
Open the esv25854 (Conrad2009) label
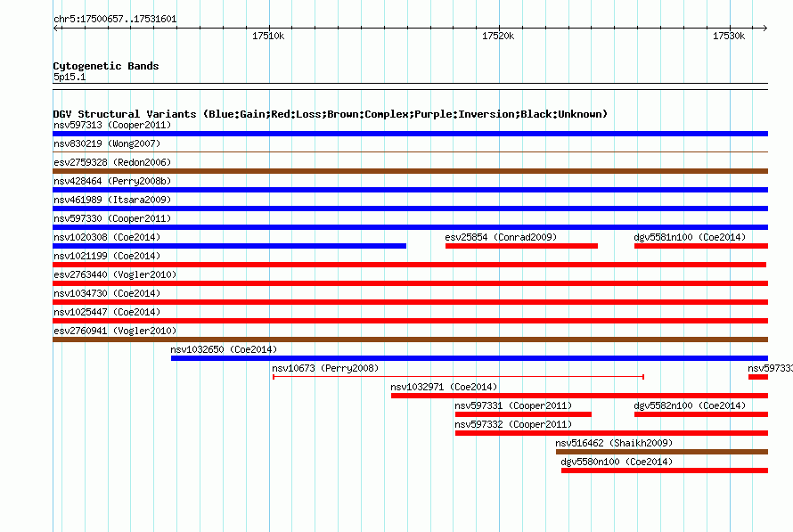(501, 237)
